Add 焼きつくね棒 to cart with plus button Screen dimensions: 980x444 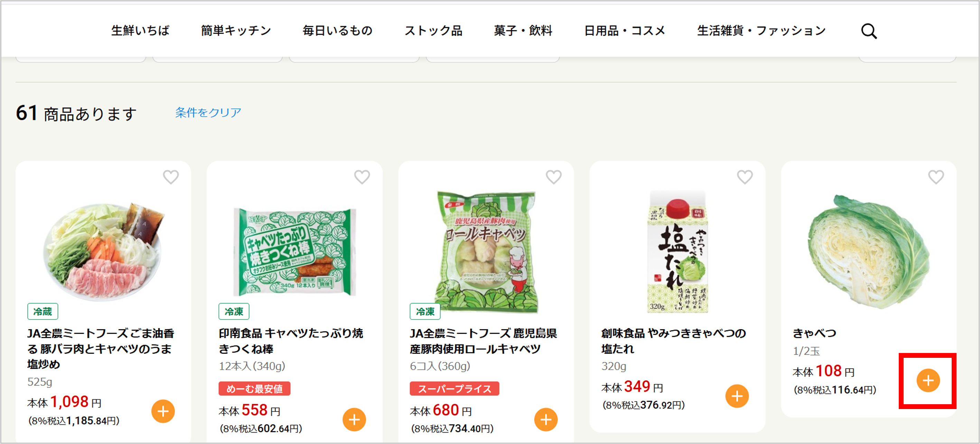(354, 420)
